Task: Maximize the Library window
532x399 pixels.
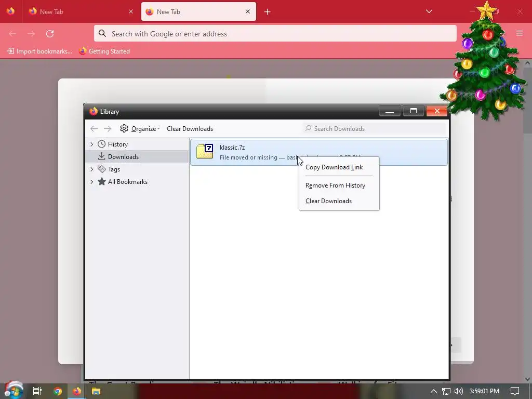Action: coord(413,111)
